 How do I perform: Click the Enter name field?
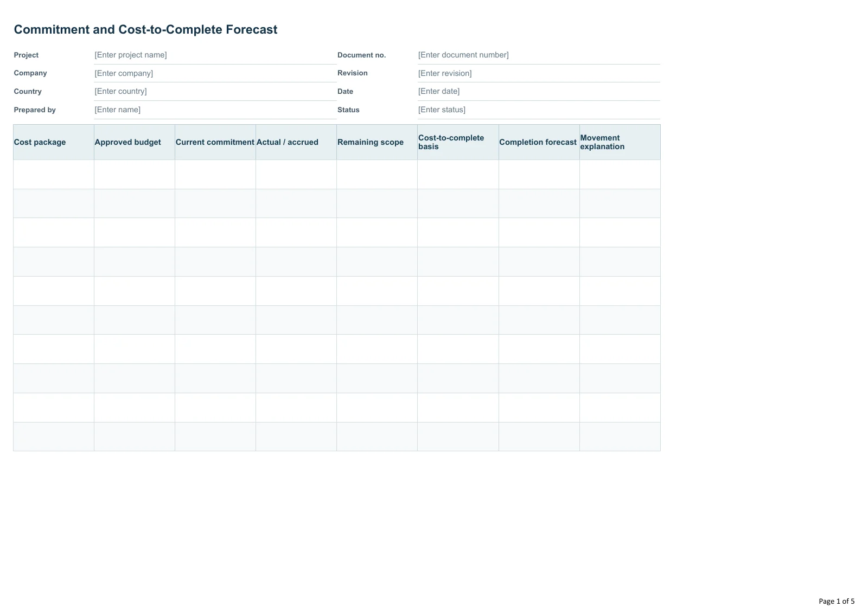point(215,110)
